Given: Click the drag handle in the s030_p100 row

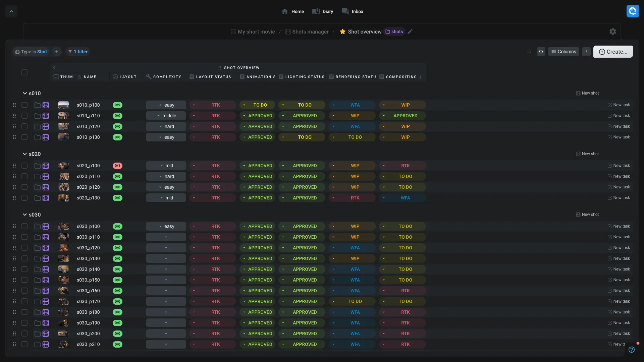Looking at the screenshot, I should pyautogui.click(x=14, y=226).
